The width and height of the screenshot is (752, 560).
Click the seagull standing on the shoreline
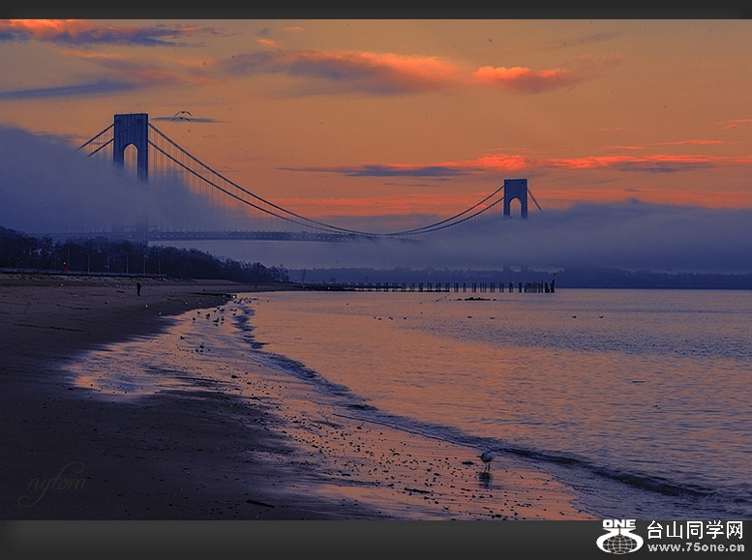[x=487, y=457]
